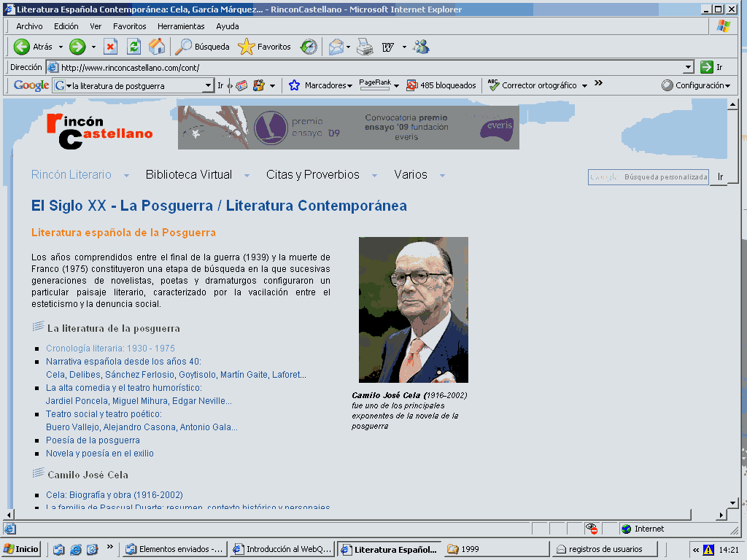The image size is (747, 560).
Task: Stop page loading with red X icon
Action: (x=110, y=47)
